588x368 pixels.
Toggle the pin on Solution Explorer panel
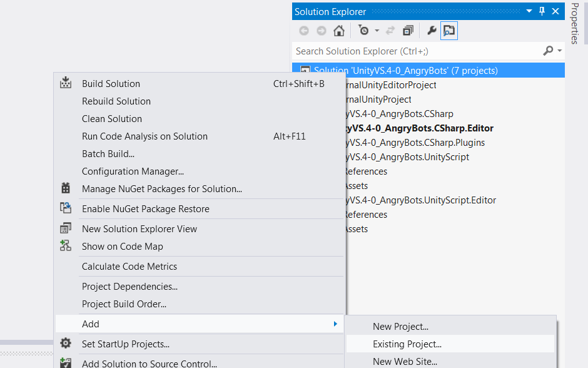point(542,11)
